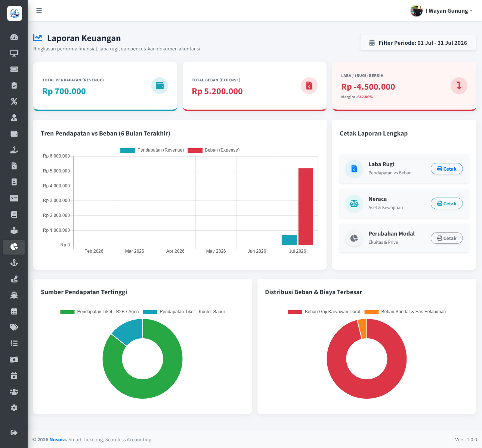
Task: Open the percent discount sidebar icon
Action: 14,101
